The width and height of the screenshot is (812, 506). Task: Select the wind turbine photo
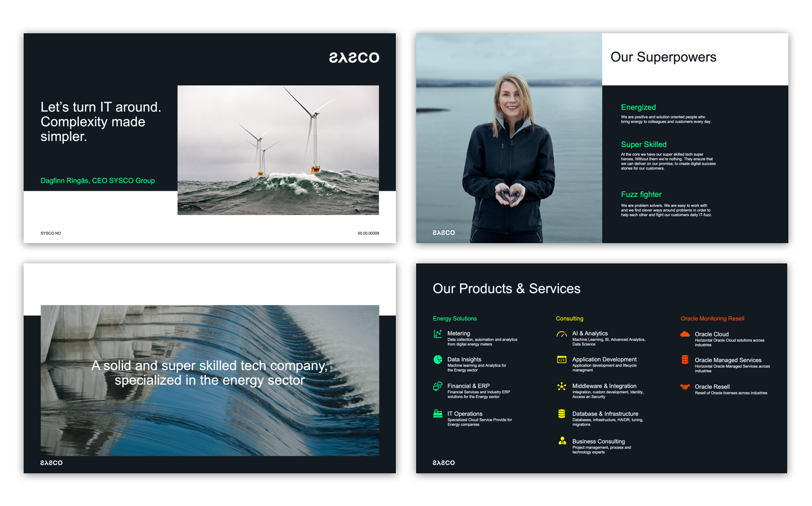pyautogui.click(x=278, y=150)
